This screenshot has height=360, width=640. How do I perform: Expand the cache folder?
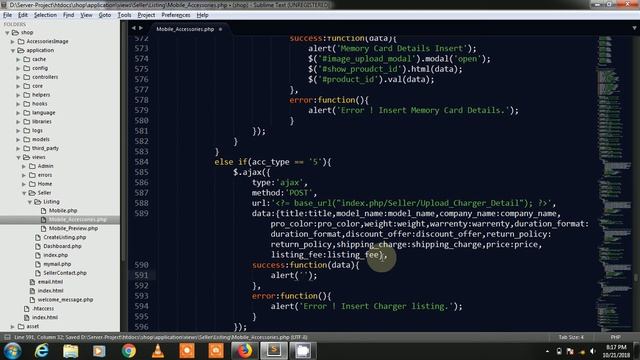pos(18,60)
